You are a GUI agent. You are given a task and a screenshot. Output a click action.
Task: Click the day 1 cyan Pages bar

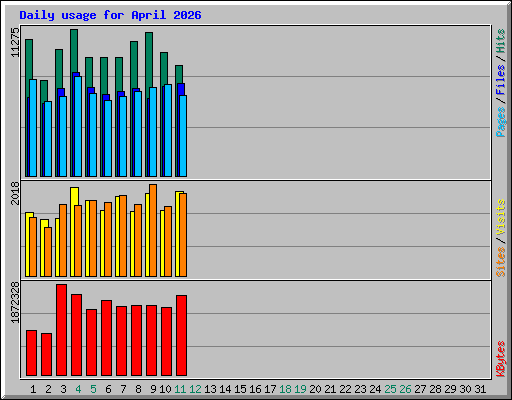pos(33,128)
